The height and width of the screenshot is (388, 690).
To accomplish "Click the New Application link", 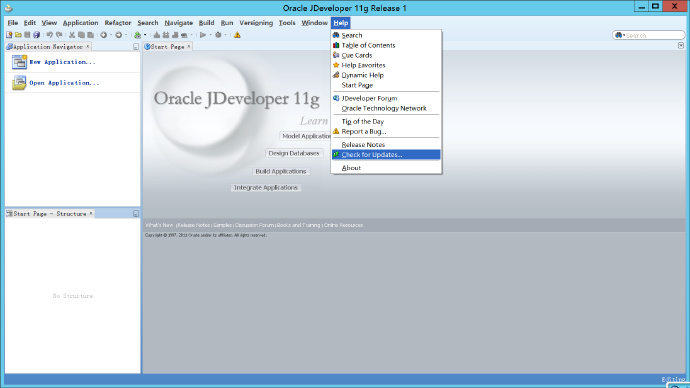I will point(62,62).
